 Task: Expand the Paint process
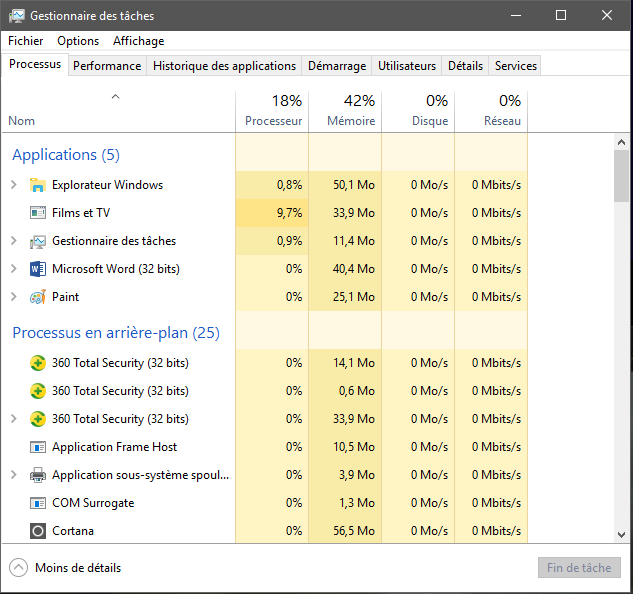click(14, 297)
